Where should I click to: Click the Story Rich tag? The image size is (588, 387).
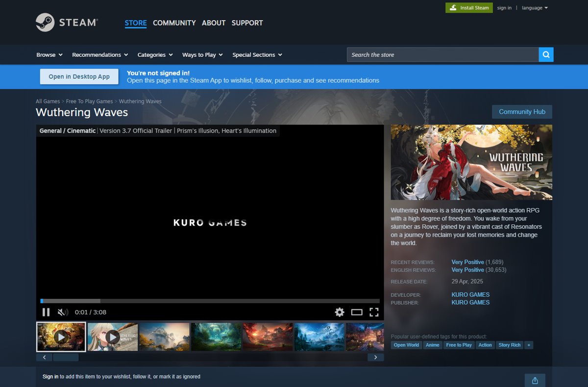pyautogui.click(x=510, y=345)
